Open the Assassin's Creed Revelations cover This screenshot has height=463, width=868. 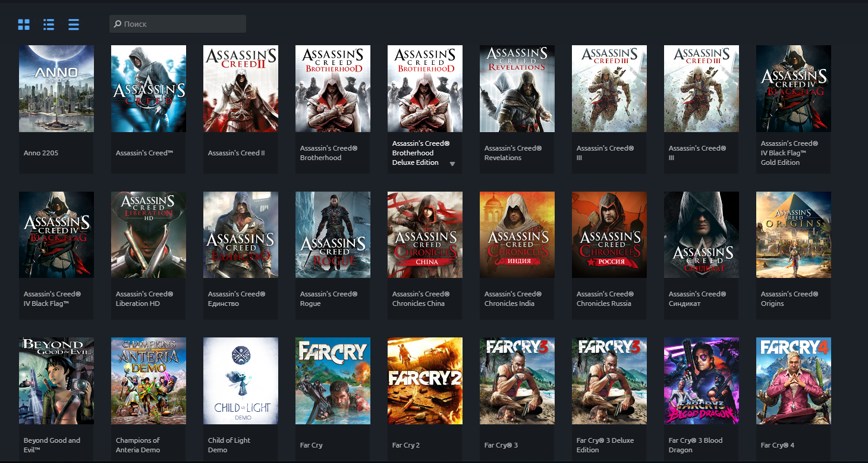click(517, 89)
